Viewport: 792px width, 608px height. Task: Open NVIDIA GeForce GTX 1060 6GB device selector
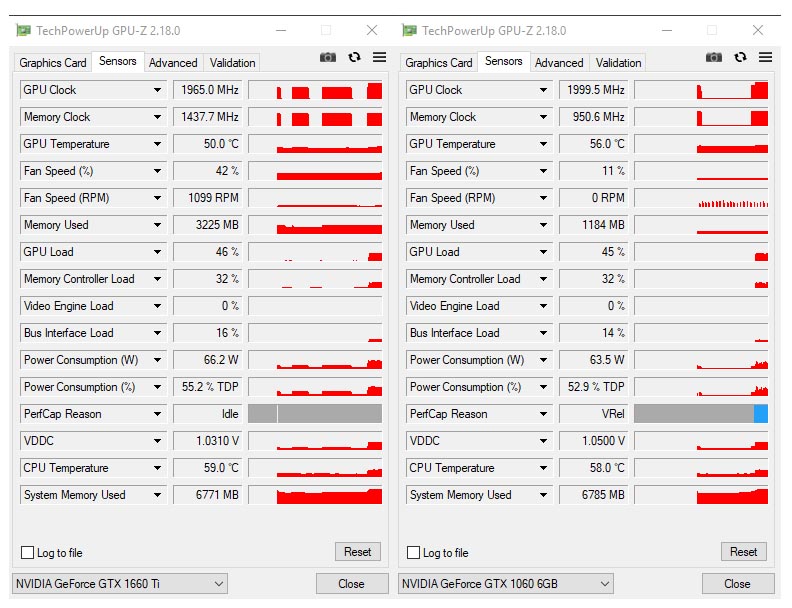tap(506, 584)
